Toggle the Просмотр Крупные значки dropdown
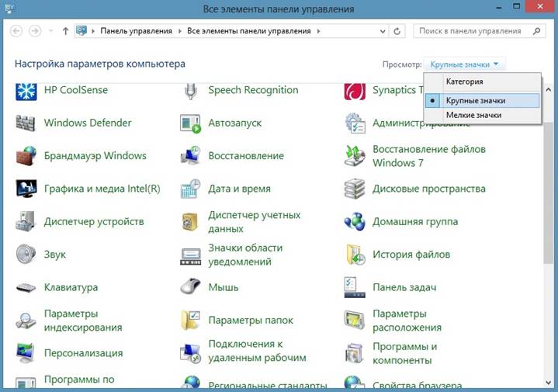Screen dimensions: 558x392 464,64
